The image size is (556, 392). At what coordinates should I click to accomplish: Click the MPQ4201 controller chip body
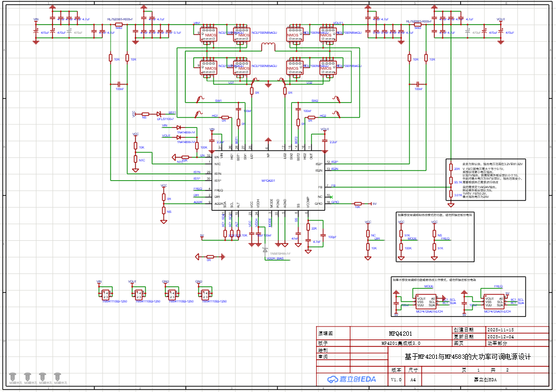click(268, 181)
